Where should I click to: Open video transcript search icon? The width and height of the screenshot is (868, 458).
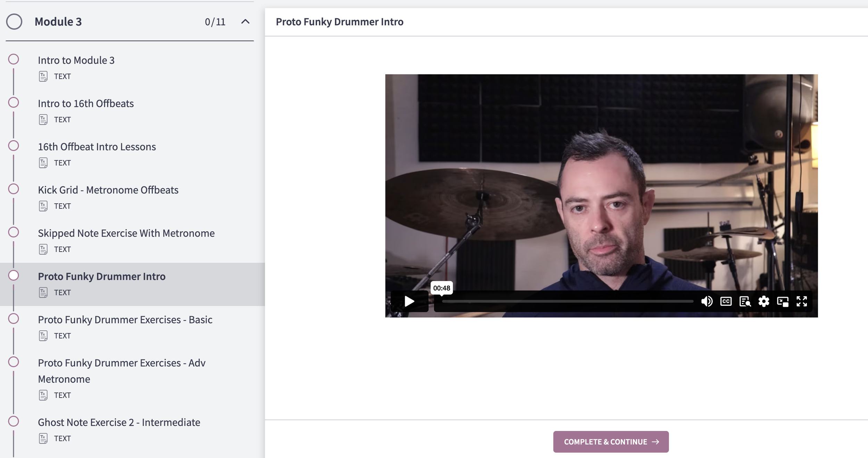(x=745, y=301)
